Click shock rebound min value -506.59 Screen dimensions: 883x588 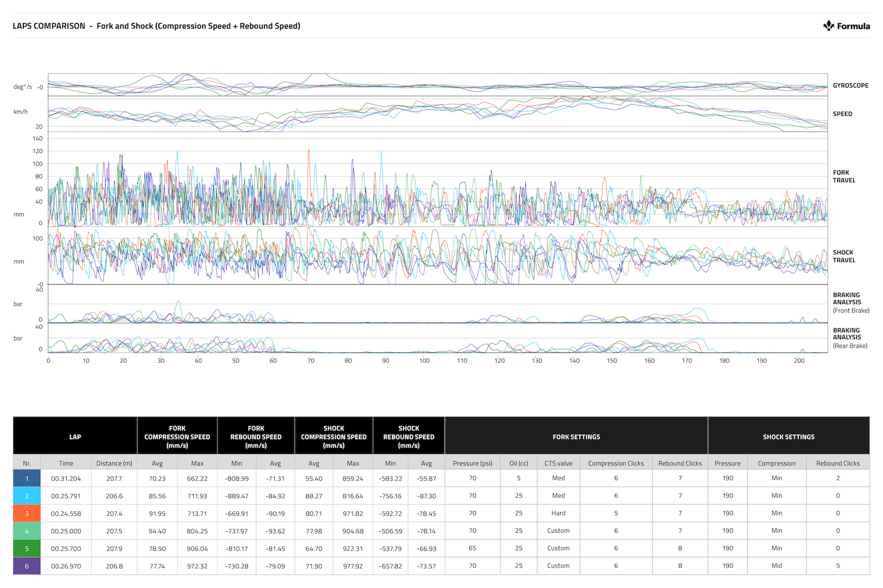[x=390, y=532]
